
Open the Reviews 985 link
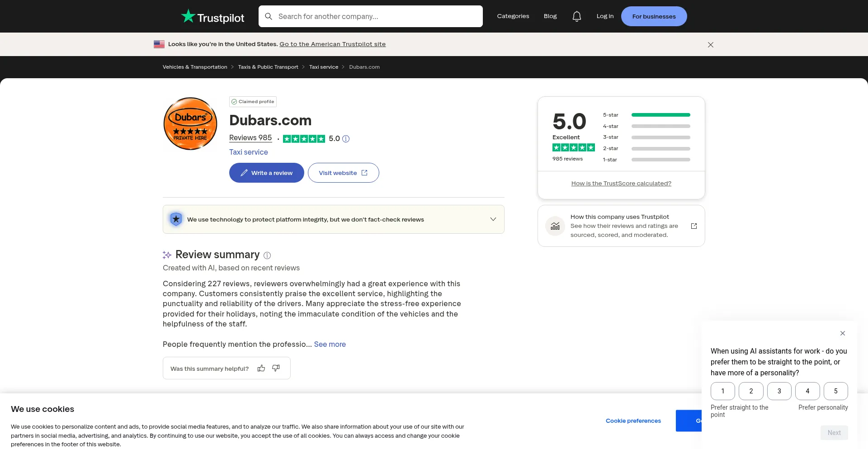[x=250, y=138]
